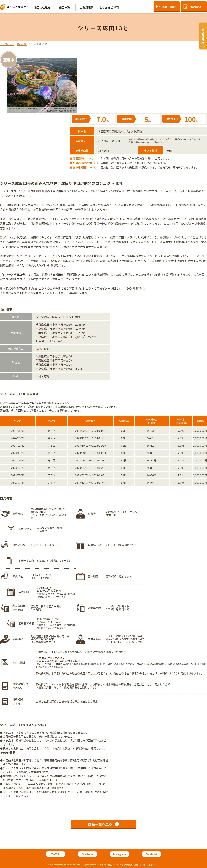Viewport: 207px width, 868px height.
Task: Click the 想定賃貸利益 row header
Action: [x=16, y=349]
